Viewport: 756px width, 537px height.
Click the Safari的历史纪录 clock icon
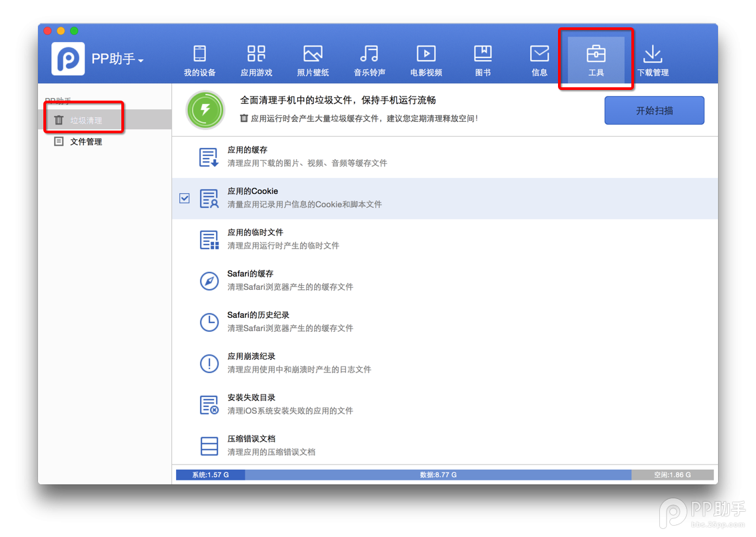pos(209,322)
